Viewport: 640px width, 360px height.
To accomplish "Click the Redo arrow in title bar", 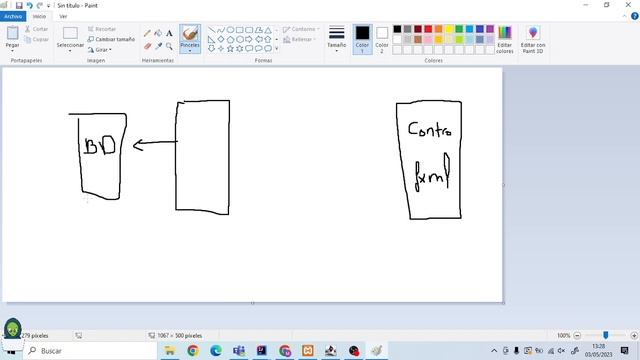I will [40, 5].
